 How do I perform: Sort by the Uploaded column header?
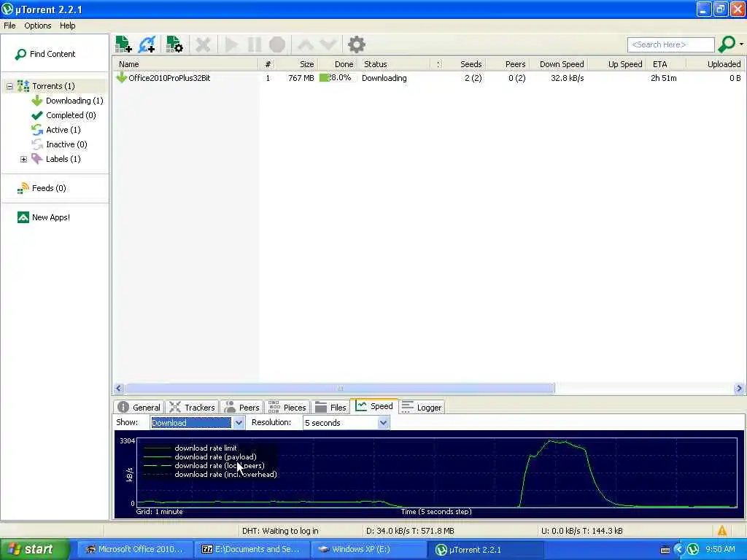[x=716, y=64]
